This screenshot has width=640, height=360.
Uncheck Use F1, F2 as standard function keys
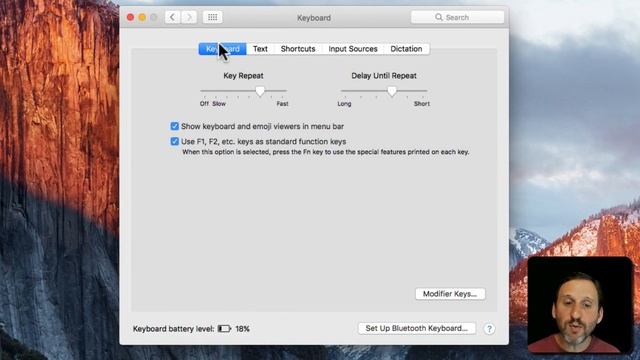[175, 141]
